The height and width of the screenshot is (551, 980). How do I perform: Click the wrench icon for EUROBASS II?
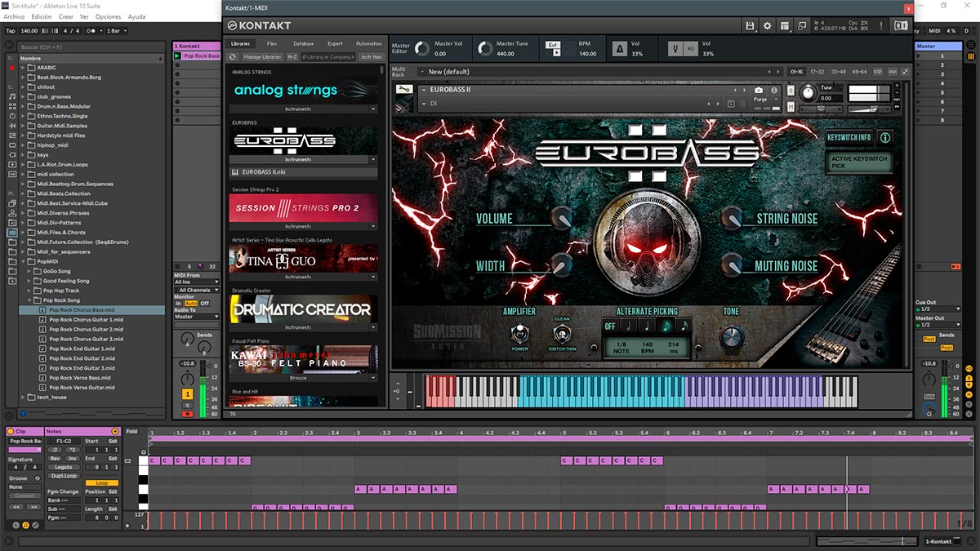403,90
